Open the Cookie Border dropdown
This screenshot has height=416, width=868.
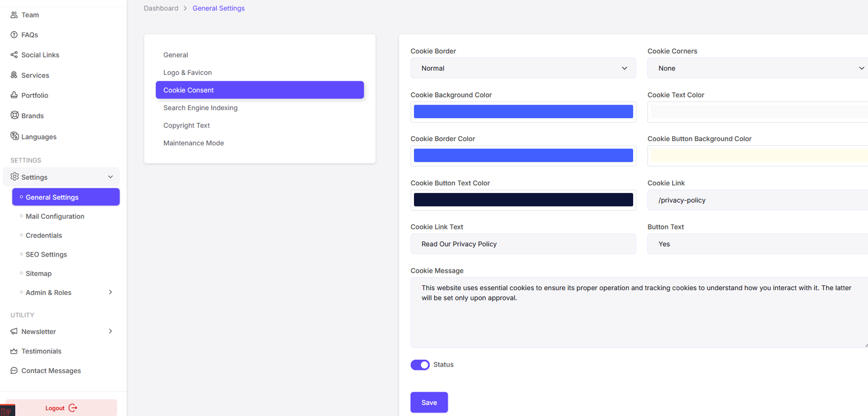pos(523,68)
